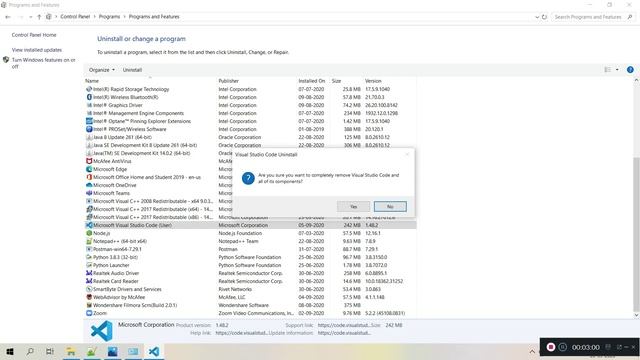Select the Zoom program icon
The width and height of the screenshot is (640, 360).
coord(89,313)
